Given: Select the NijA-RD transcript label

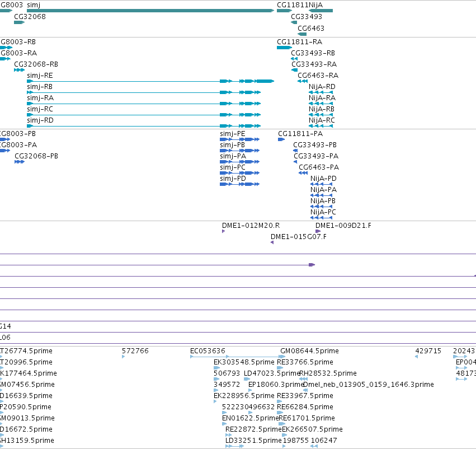Looking at the screenshot, I should 322,87.
